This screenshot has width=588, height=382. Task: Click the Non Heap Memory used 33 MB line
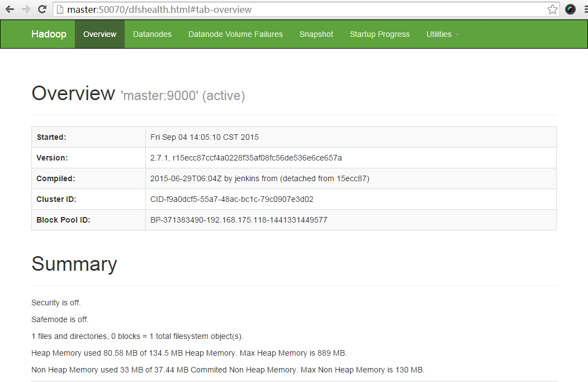point(228,370)
